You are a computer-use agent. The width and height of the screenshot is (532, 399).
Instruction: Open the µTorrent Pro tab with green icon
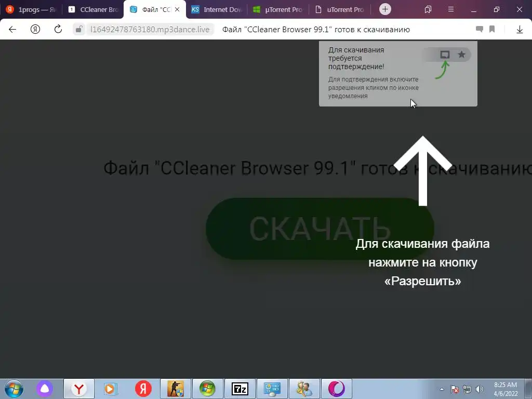click(278, 9)
